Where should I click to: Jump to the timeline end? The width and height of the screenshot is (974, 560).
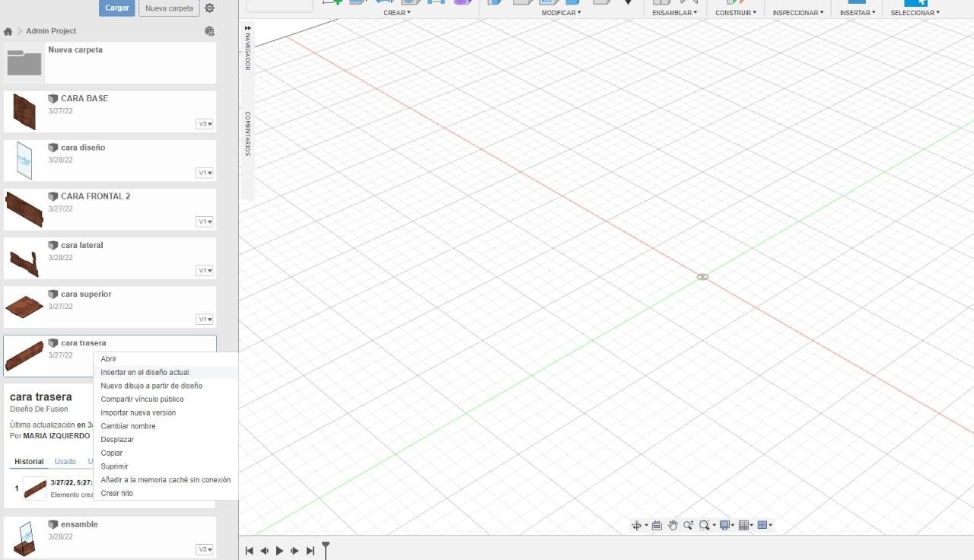coord(310,551)
